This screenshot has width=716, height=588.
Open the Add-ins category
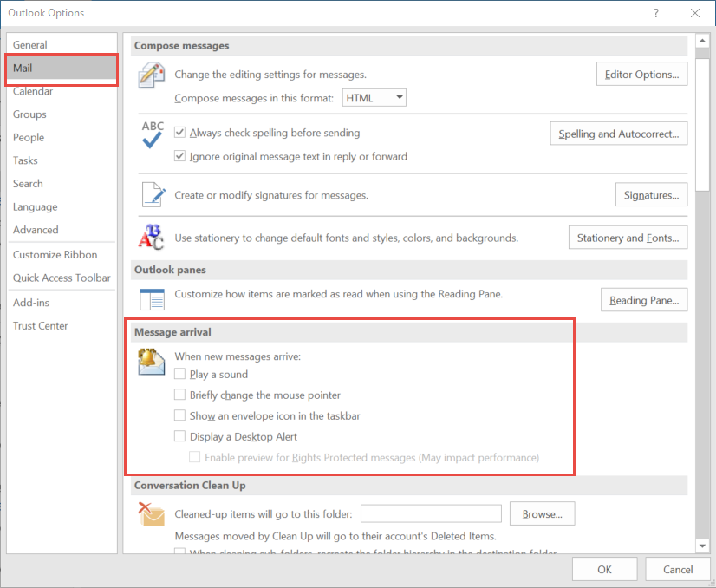(62, 303)
